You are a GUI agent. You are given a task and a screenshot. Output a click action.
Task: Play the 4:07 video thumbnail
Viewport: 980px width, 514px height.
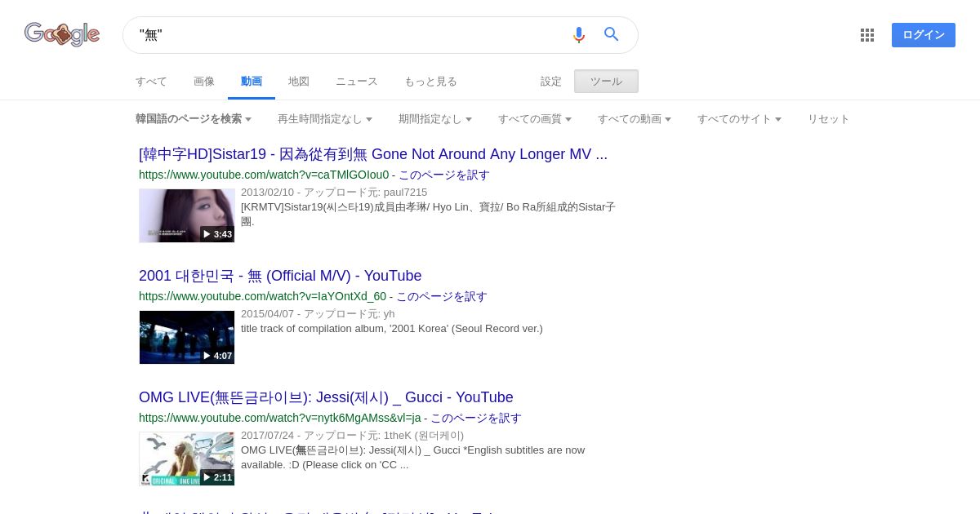point(187,337)
